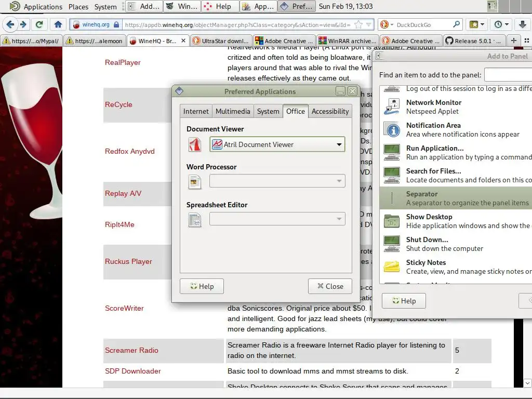Focus the Find an item search field

click(x=508, y=75)
